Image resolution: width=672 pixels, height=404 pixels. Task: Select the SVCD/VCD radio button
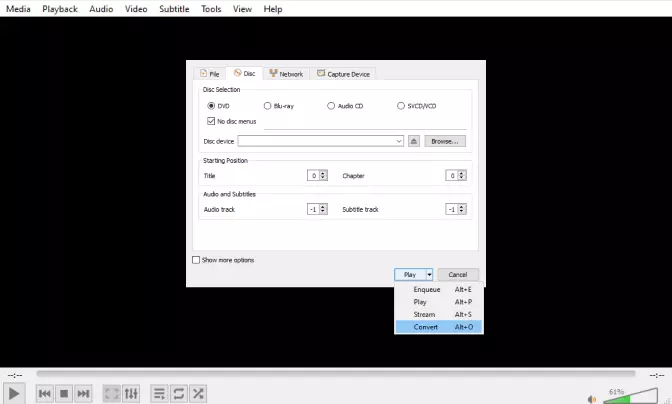click(401, 105)
